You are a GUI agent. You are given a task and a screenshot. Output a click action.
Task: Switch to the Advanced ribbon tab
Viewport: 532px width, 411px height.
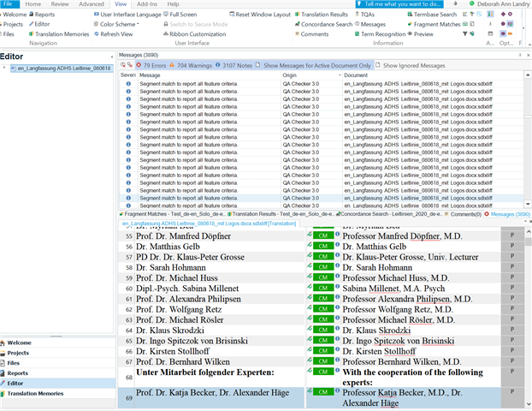(92, 4)
